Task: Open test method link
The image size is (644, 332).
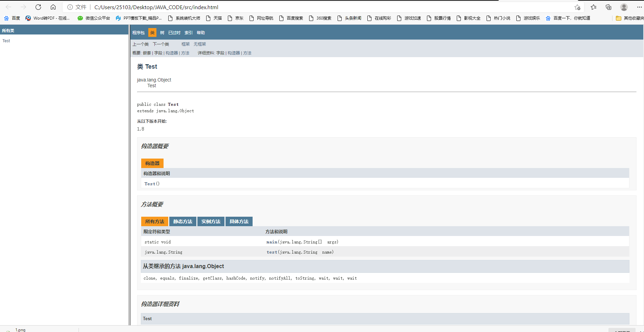Action: (272, 252)
